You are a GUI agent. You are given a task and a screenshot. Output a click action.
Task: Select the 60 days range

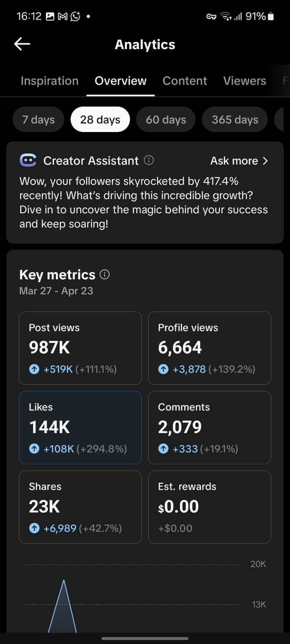[166, 120]
